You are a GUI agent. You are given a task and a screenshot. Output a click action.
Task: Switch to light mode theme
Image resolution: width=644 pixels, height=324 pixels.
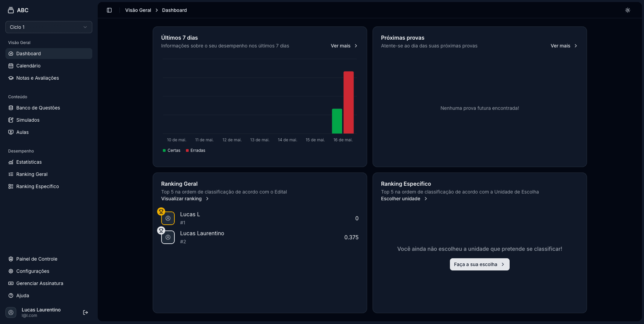627,10
